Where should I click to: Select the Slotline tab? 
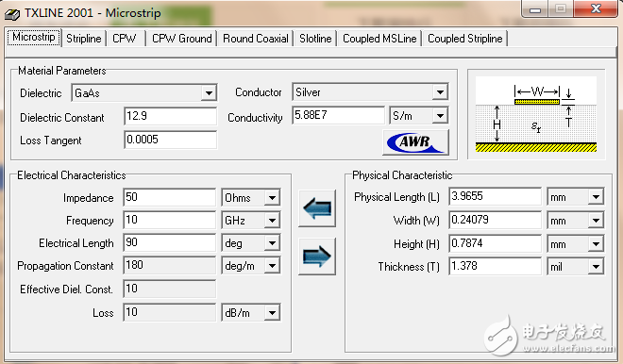(x=315, y=39)
